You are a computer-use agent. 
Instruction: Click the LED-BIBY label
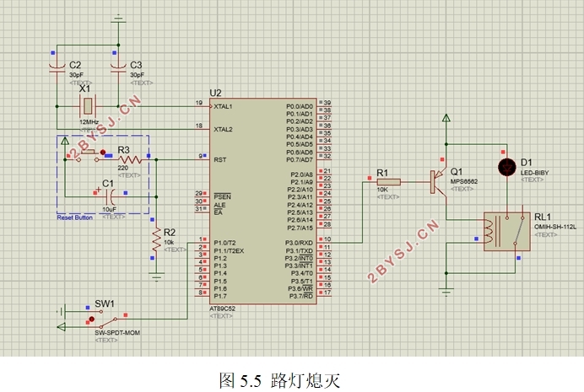pos(534,173)
